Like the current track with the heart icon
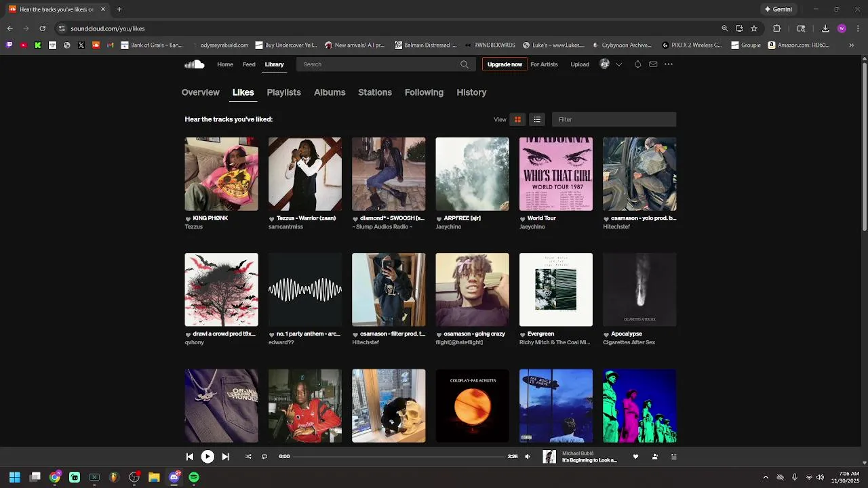Viewport: 868px width, 488px height. [635, 457]
